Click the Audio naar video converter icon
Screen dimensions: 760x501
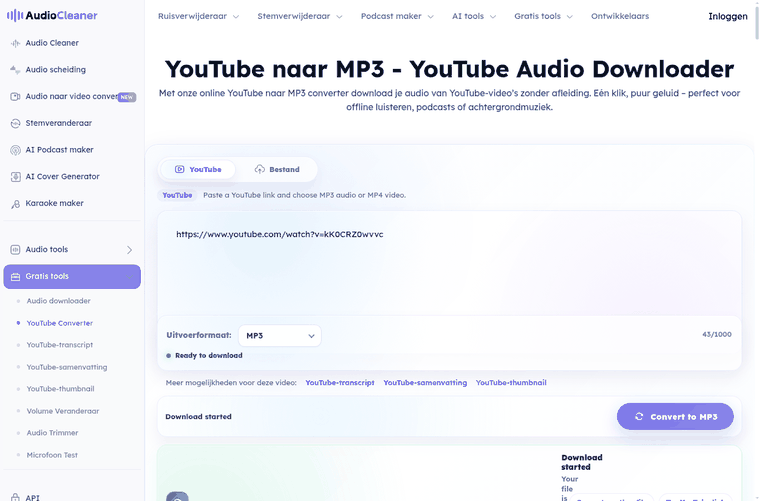tap(15, 96)
